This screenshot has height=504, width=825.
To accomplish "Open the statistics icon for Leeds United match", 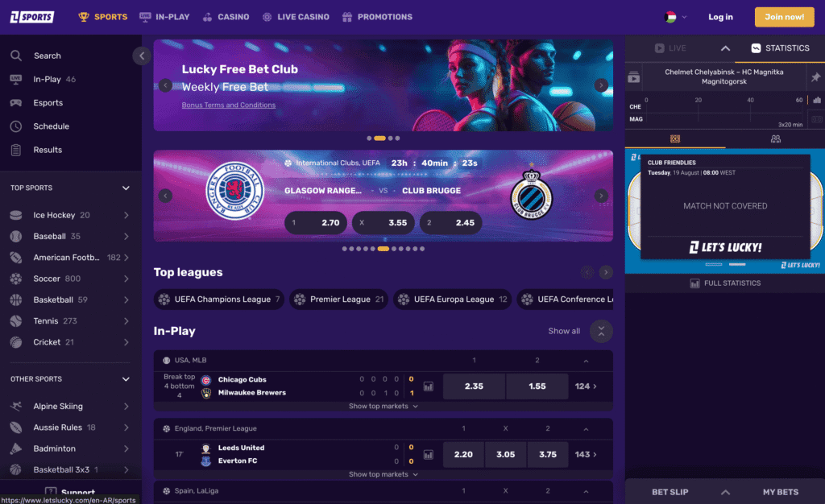I will (429, 455).
